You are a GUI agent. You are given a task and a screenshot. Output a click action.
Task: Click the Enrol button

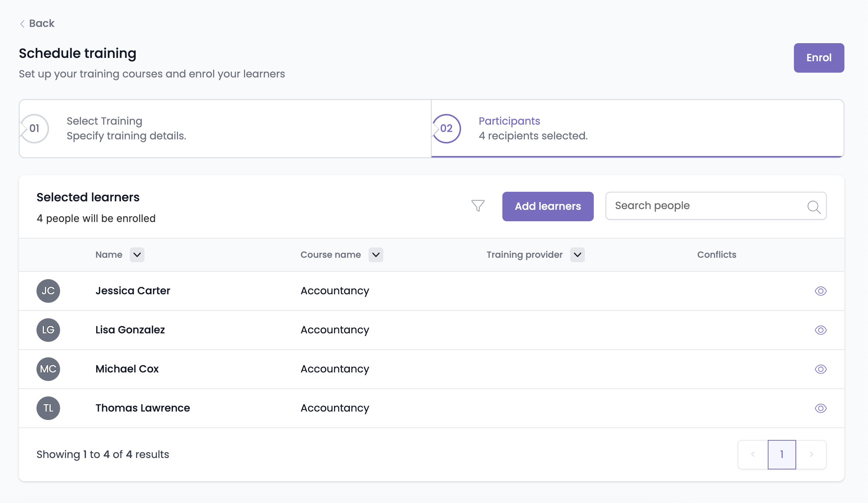(819, 58)
